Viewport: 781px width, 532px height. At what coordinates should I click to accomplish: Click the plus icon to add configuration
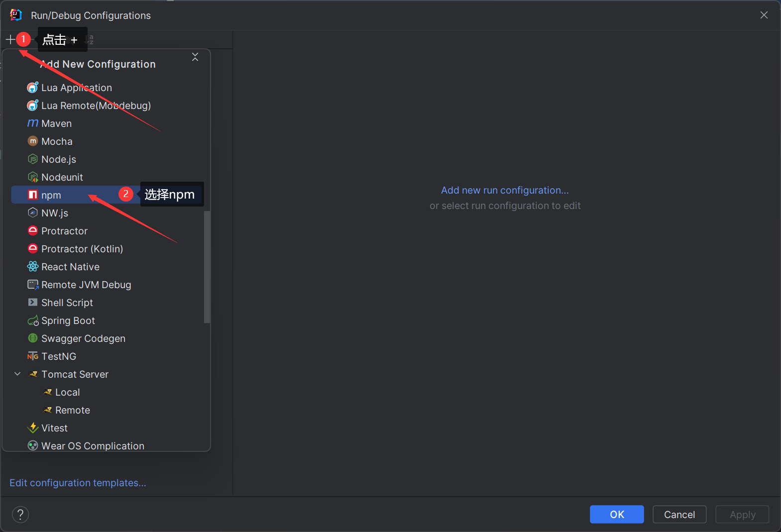coord(10,39)
